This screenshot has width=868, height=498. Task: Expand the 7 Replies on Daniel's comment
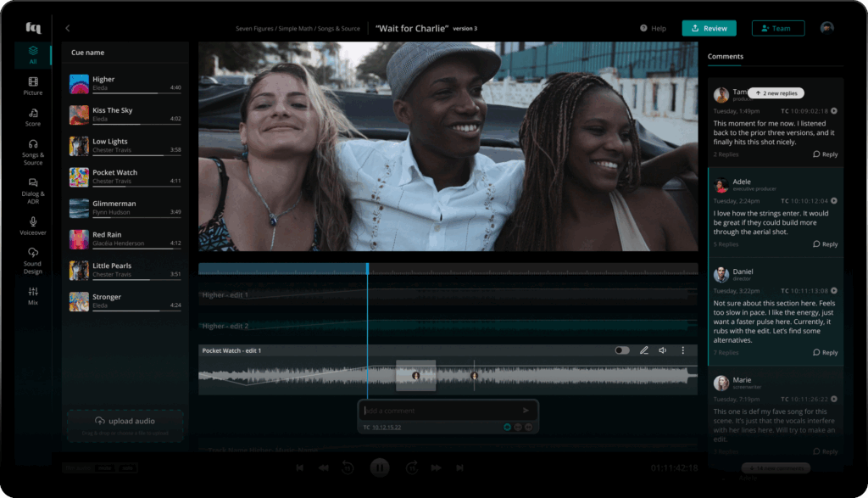point(726,352)
